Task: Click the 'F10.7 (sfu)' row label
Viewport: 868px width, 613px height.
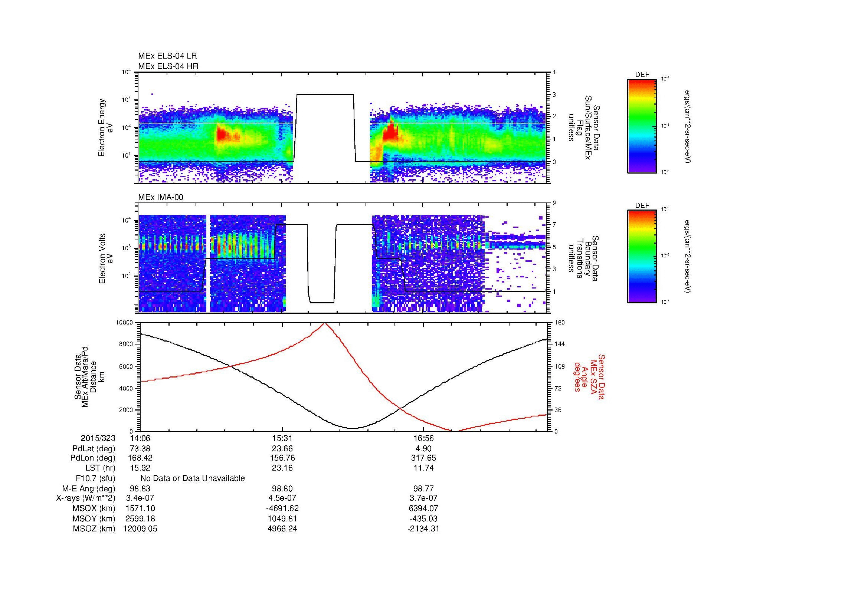Action: [x=95, y=478]
